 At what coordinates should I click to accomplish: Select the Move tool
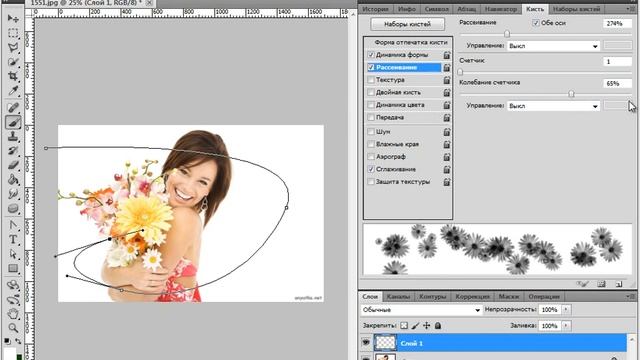[13, 19]
